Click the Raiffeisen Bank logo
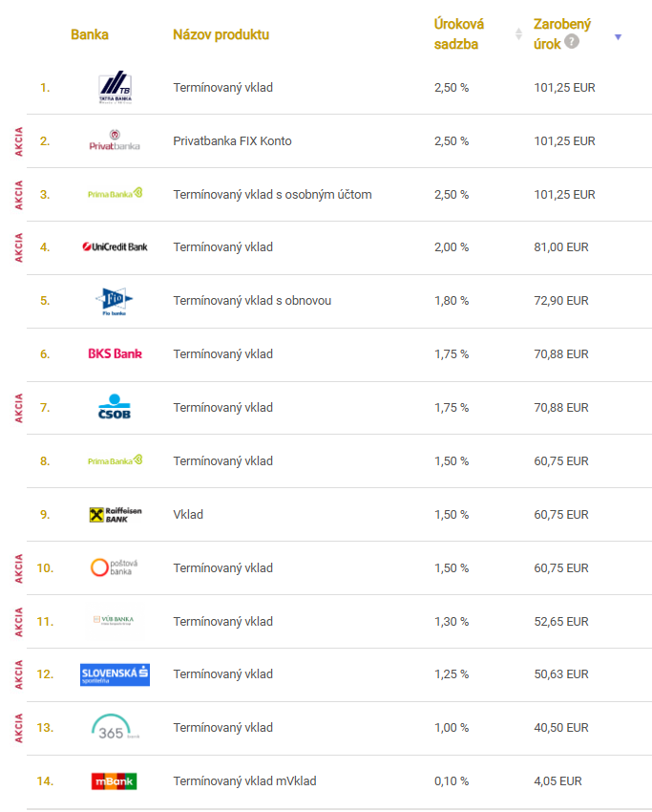652x812 pixels. click(115, 514)
